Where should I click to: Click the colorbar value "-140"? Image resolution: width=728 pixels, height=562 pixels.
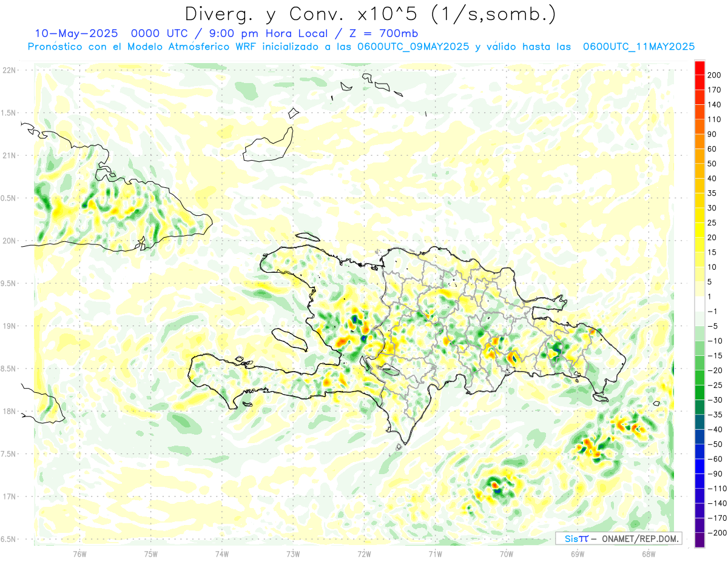[716, 503]
